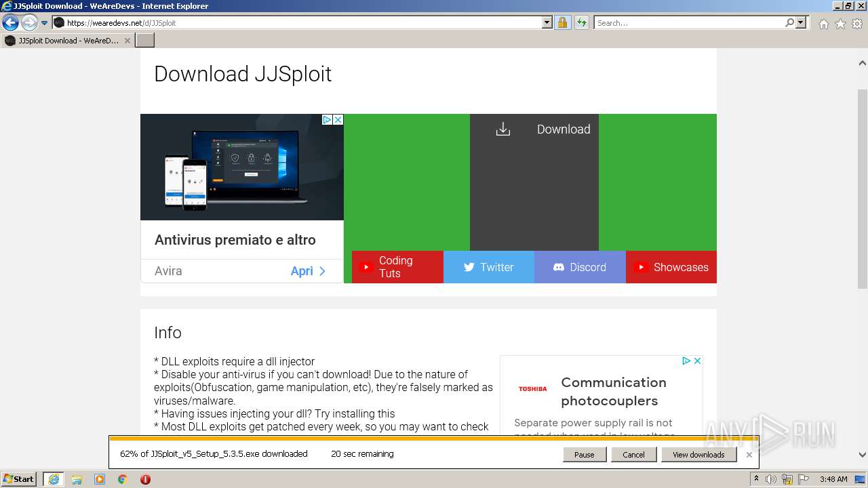Open a new blank tab
868x488 pixels.
pyautogui.click(x=145, y=41)
